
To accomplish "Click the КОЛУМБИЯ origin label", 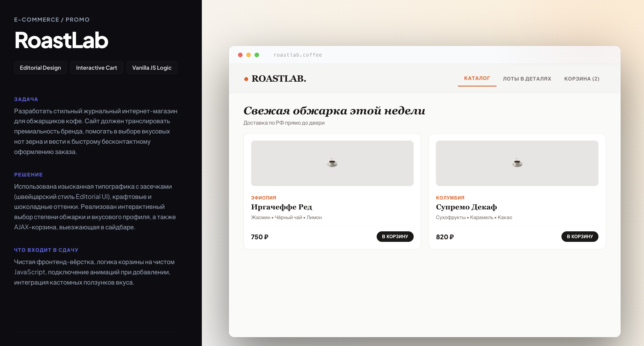I will pos(450,198).
